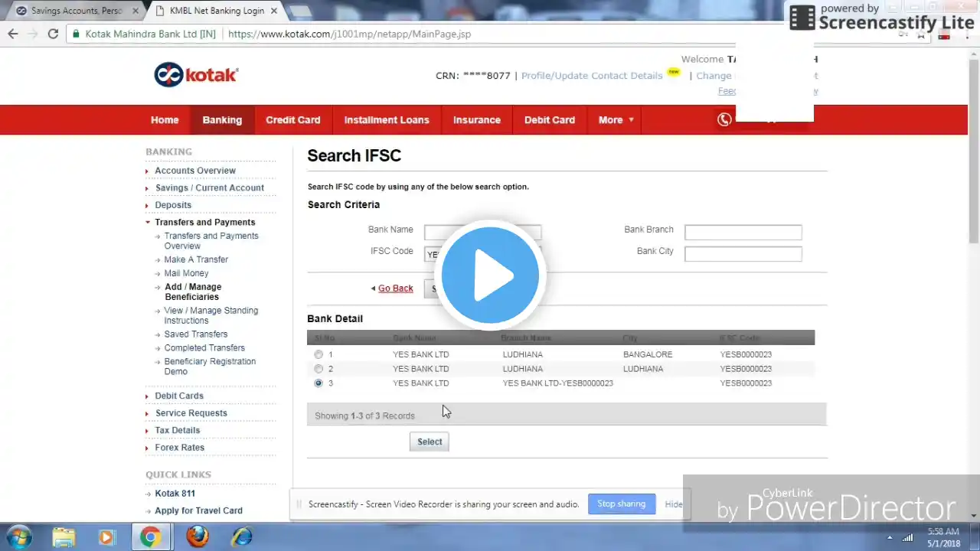Show hidden system tray icons
The height and width of the screenshot is (551, 980).
(x=889, y=538)
